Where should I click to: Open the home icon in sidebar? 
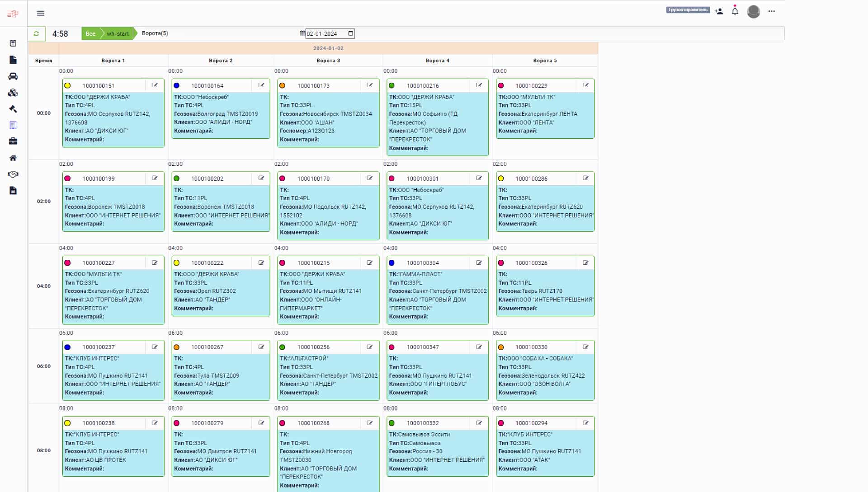(13, 158)
